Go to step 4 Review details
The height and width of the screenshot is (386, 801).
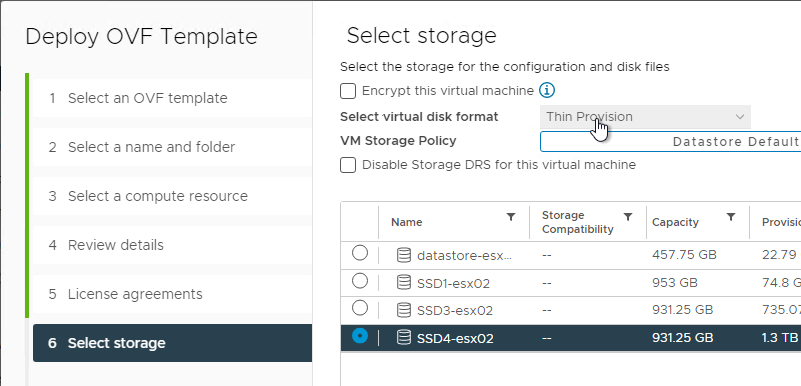[x=173, y=245]
